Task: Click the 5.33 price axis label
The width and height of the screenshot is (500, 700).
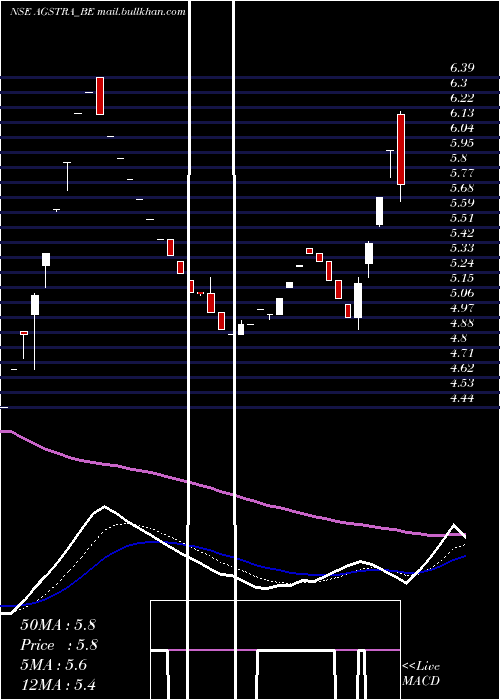Action: 462,248
